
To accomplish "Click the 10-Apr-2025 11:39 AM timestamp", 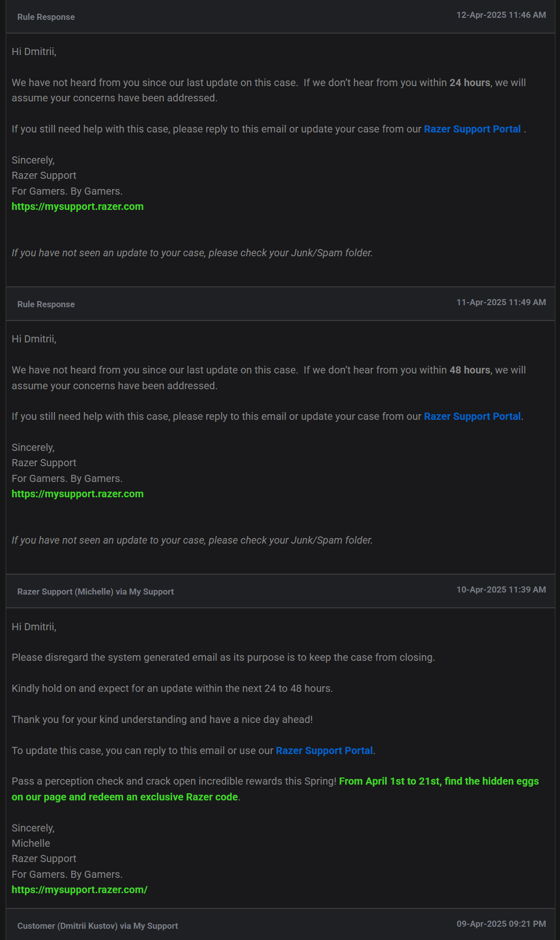I will tap(501, 589).
